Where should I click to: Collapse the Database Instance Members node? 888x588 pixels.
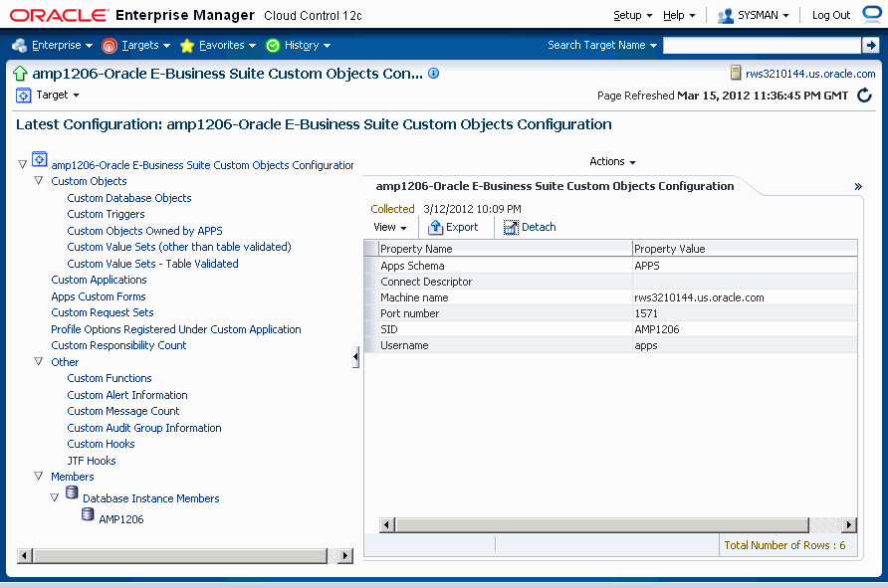click(x=54, y=498)
